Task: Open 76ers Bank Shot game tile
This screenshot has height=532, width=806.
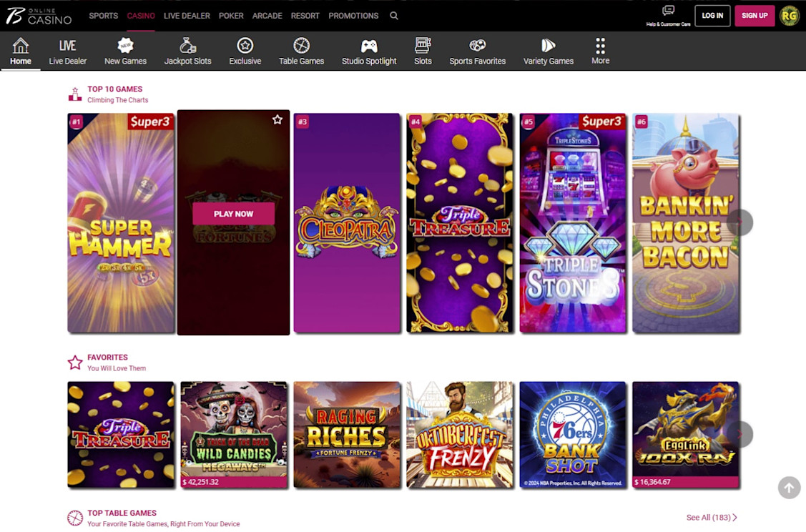Action: (573, 434)
